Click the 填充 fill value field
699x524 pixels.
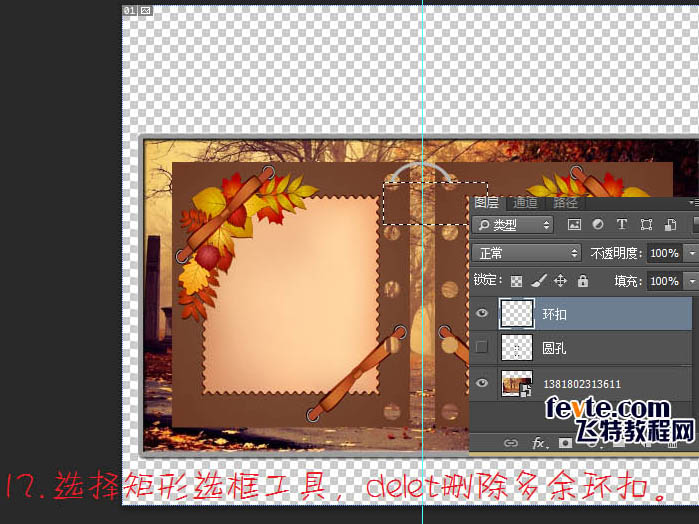664,281
